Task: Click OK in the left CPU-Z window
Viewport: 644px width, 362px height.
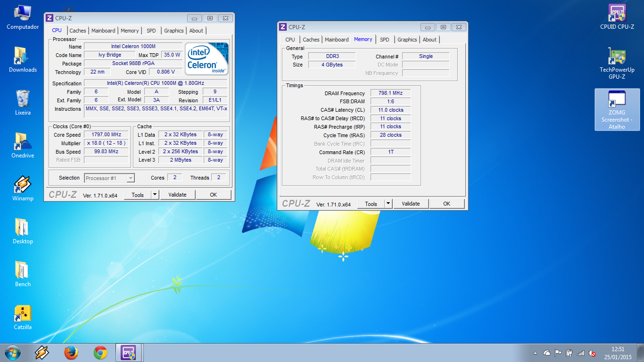Action: tap(214, 195)
